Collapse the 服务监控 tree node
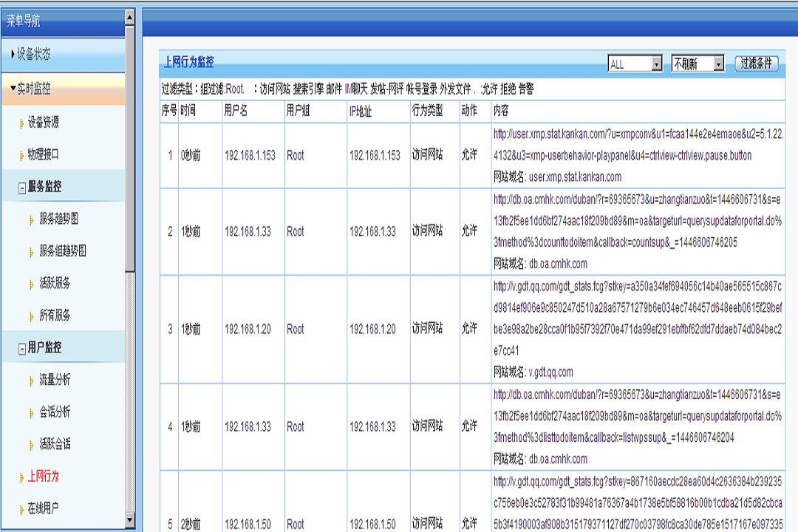Screen dimensions: 798x532 (22, 188)
